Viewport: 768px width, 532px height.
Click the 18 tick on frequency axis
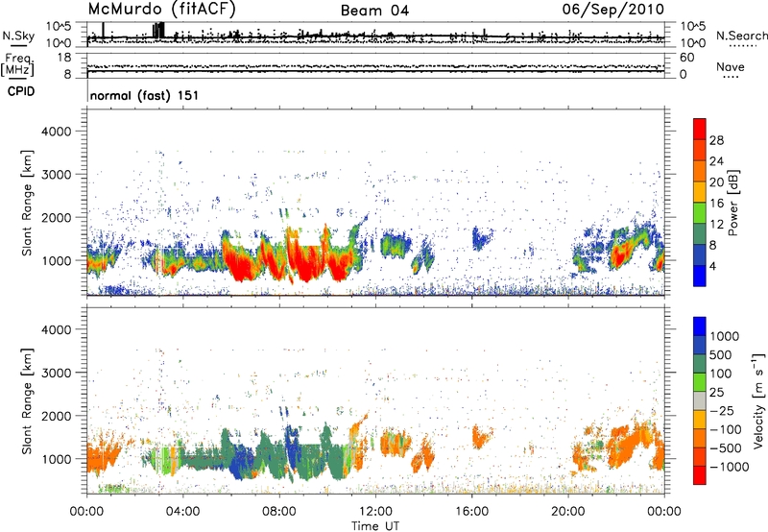[x=64, y=58]
